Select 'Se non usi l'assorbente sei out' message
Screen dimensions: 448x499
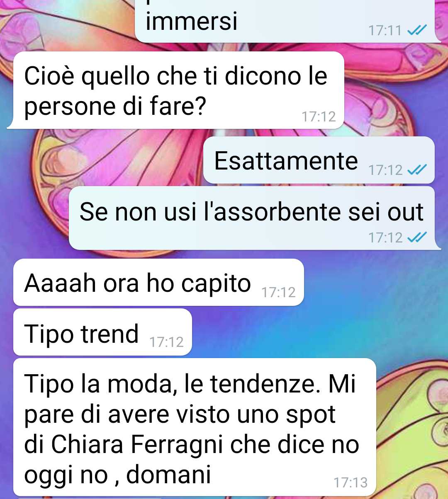point(255,218)
